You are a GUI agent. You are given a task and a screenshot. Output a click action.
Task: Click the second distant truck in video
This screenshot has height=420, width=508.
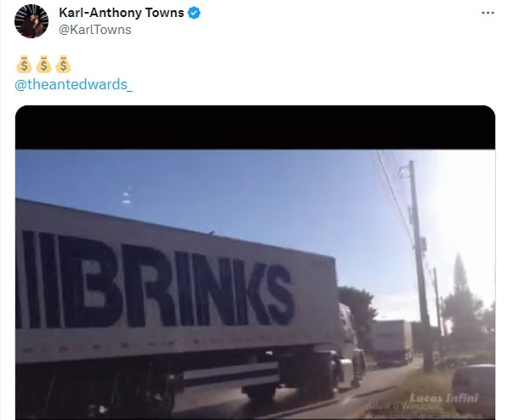[391, 342]
